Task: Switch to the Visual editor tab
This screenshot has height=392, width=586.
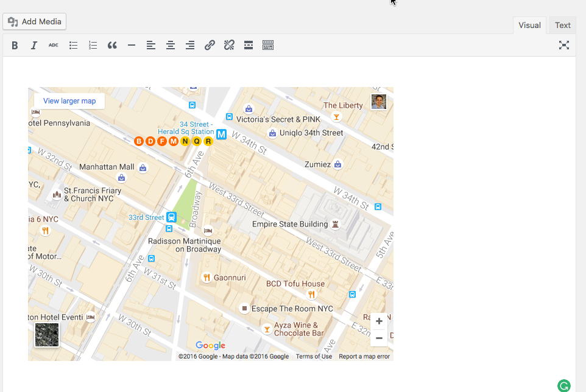Action: click(x=529, y=25)
